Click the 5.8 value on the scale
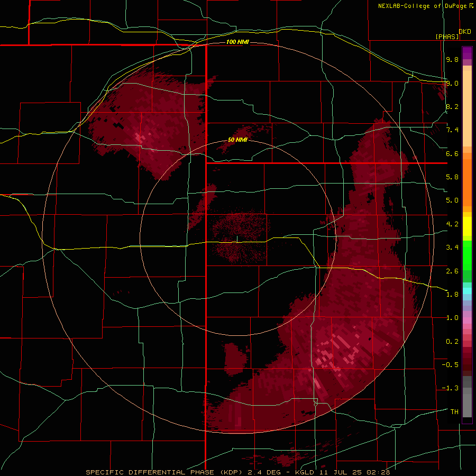The image size is (476, 476). point(452,177)
